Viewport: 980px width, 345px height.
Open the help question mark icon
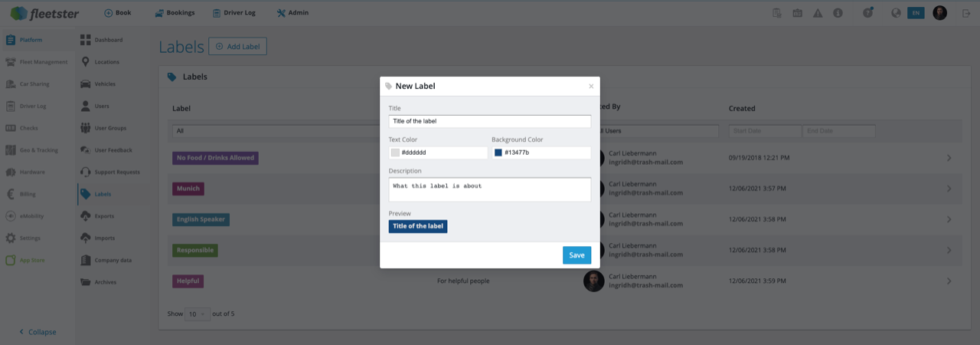coord(867,12)
